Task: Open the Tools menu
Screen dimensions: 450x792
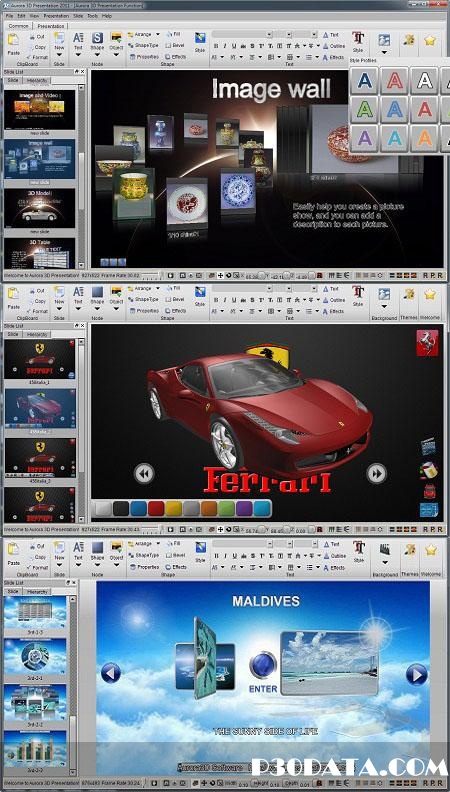Action: click(92, 16)
